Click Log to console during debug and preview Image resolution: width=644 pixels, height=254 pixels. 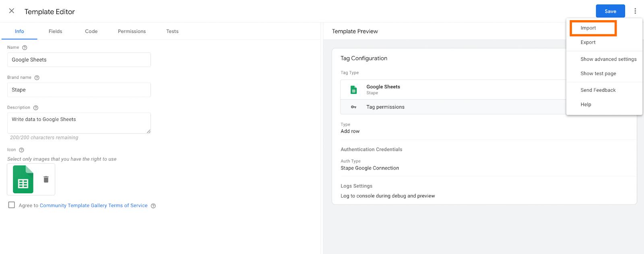(x=388, y=196)
